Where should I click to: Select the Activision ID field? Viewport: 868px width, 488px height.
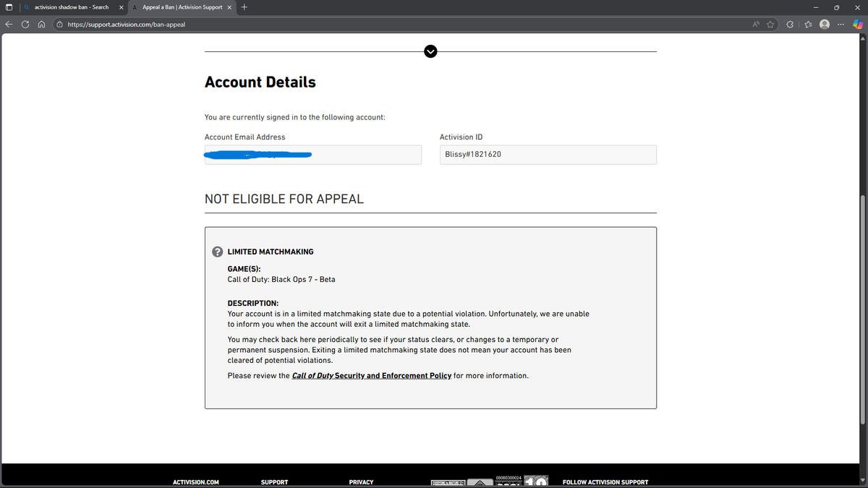click(548, 155)
